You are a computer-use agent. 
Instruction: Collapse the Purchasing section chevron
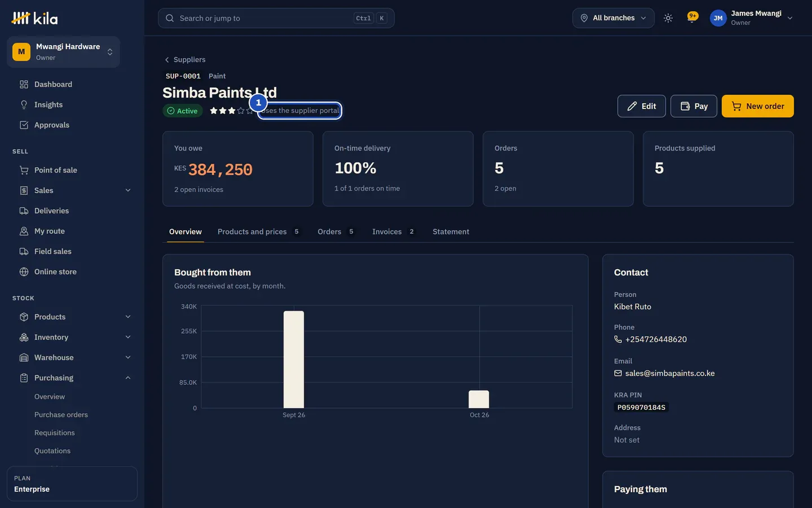click(x=128, y=378)
